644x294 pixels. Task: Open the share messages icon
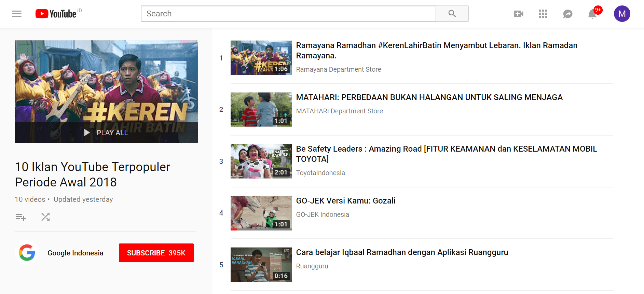pos(567,14)
